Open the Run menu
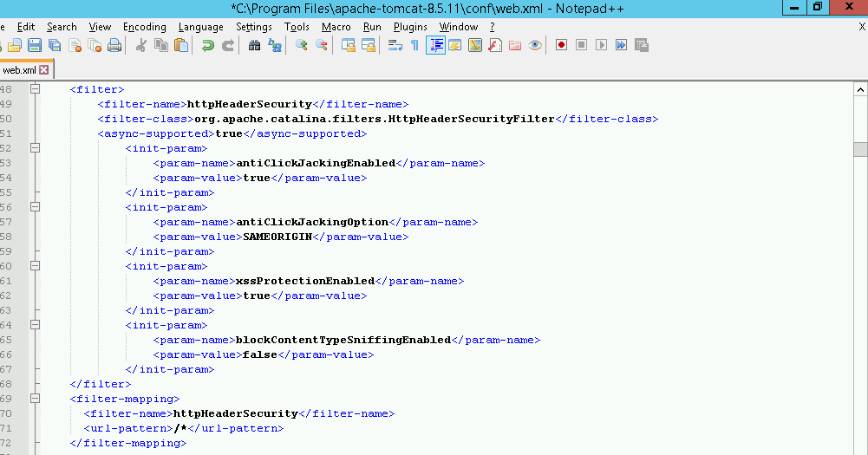 (372, 27)
